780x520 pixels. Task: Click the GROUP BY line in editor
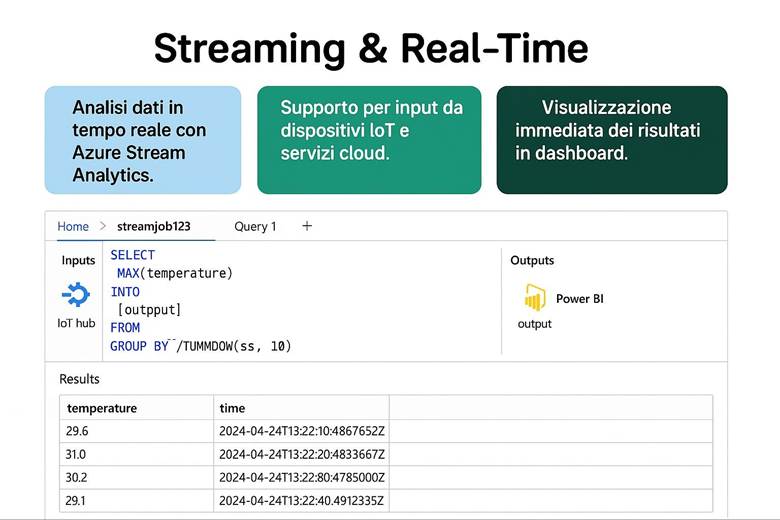pyautogui.click(x=200, y=346)
